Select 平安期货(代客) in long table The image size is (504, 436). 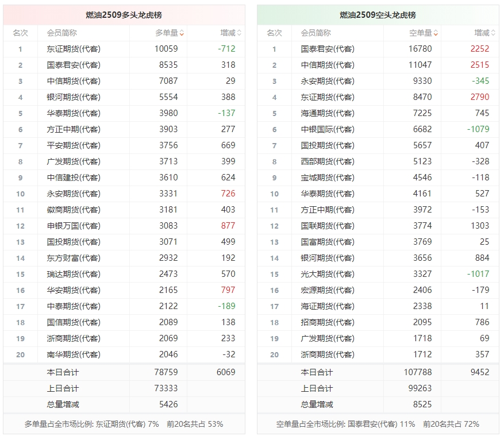pyautogui.click(x=74, y=145)
